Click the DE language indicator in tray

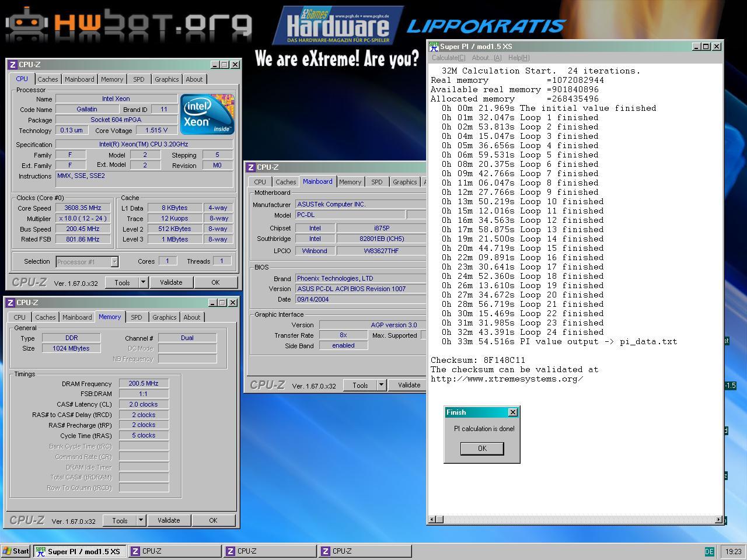tap(709, 551)
